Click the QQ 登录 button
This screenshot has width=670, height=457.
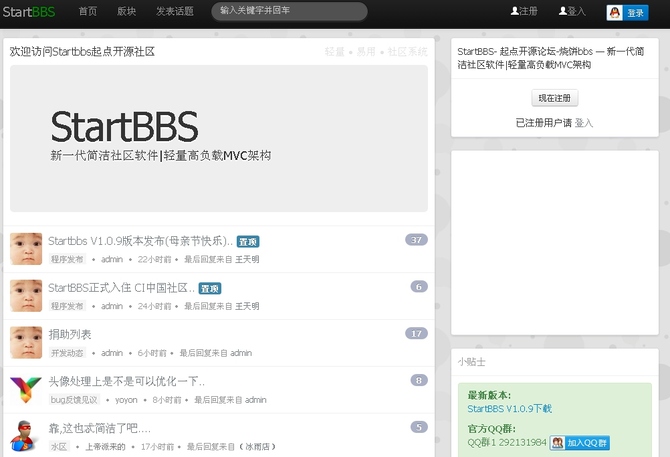pyautogui.click(x=627, y=13)
